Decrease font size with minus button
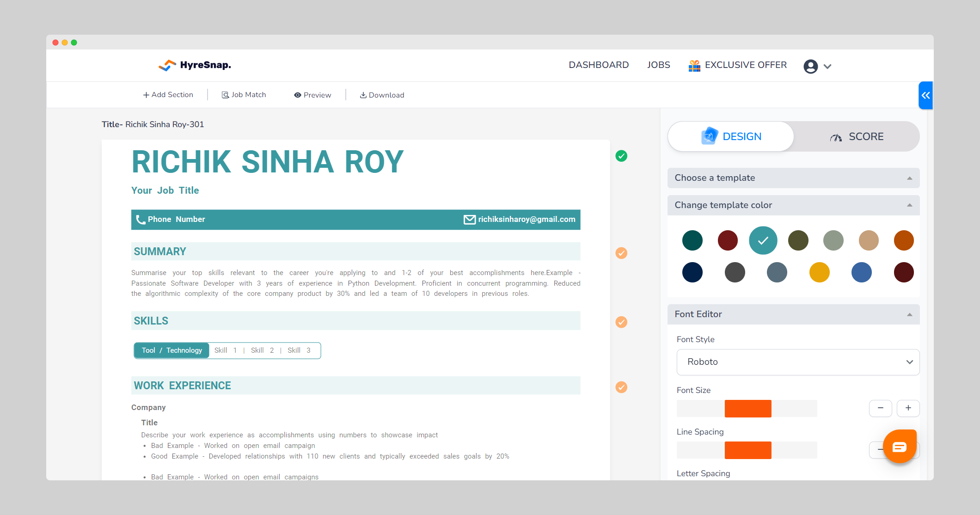 881,408
